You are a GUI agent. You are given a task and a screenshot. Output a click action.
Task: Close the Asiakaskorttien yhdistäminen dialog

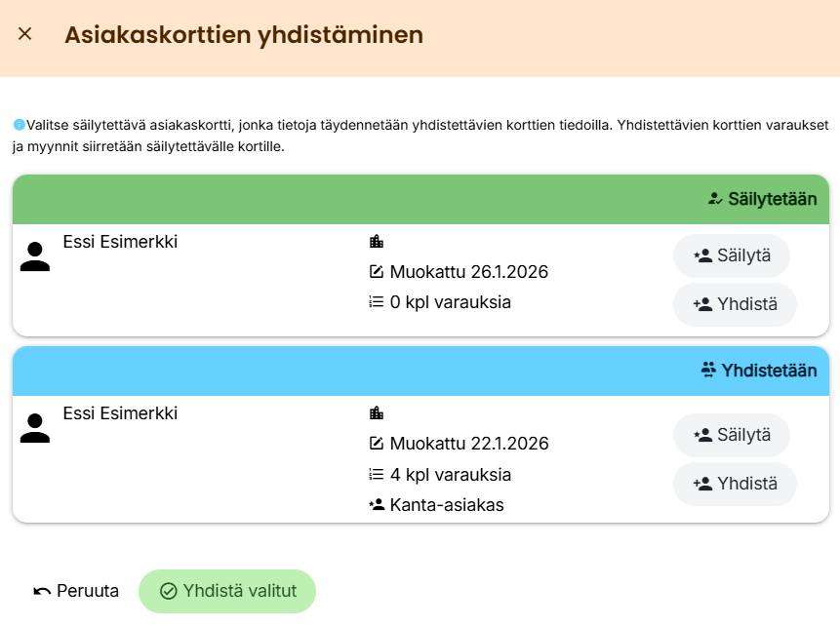(25, 34)
